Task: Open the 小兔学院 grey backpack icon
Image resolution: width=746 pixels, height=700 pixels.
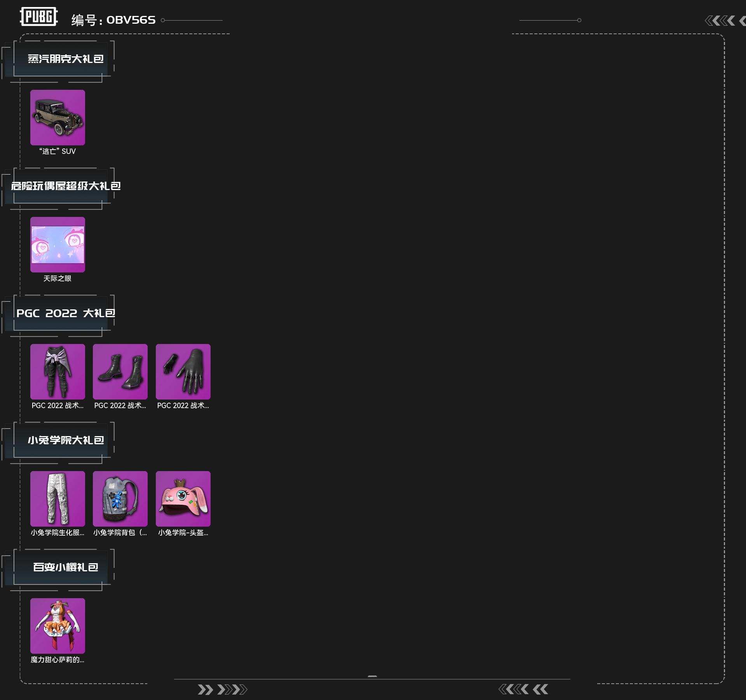Action: coord(120,499)
